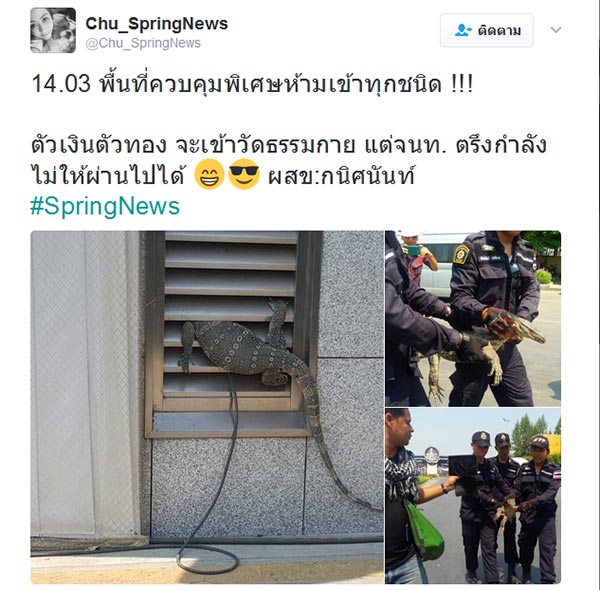Open the @Chu_SpringNews handle link
This screenshot has height=590, width=600.
point(143,43)
